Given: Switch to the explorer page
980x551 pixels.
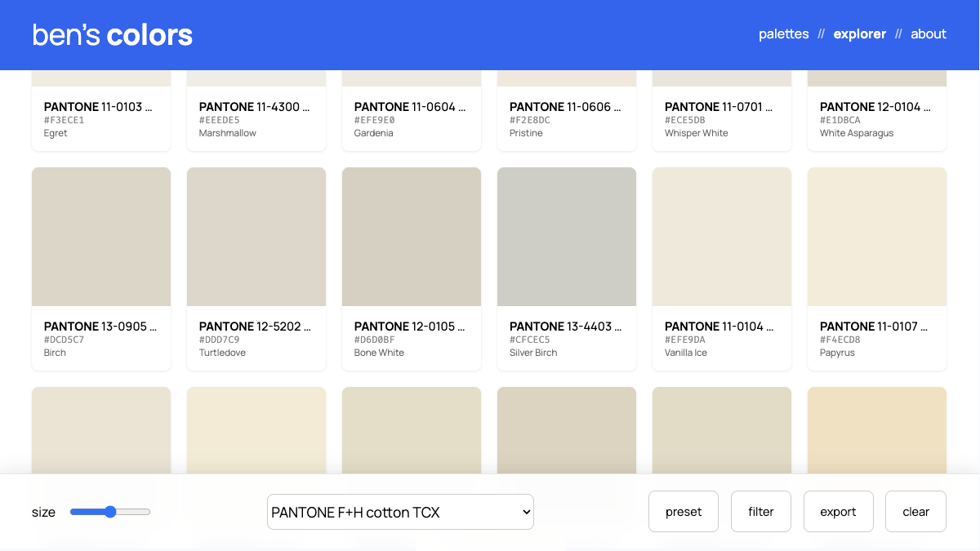Looking at the screenshot, I should click(x=859, y=34).
